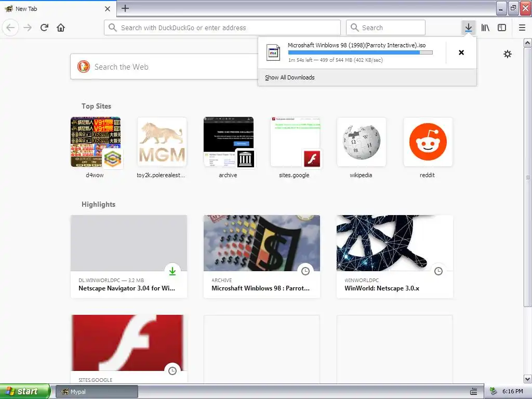Open new tab page preferences gear

coord(507,54)
